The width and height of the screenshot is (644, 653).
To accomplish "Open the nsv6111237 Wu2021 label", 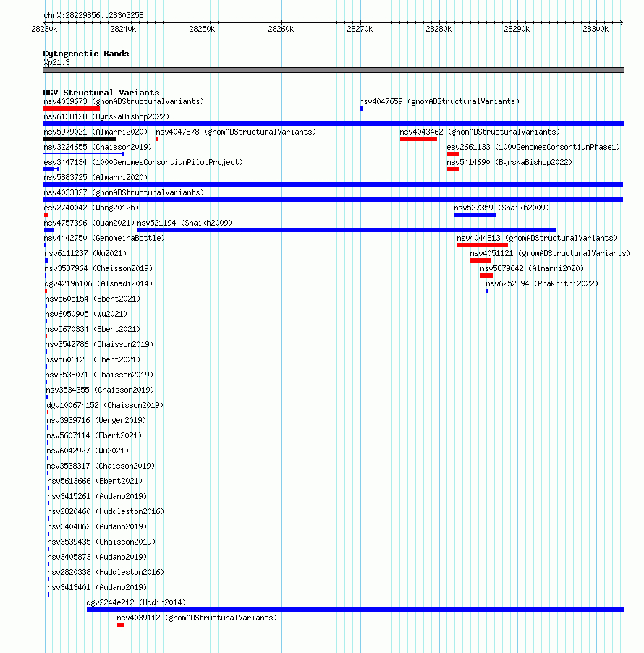I will point(85,253).
